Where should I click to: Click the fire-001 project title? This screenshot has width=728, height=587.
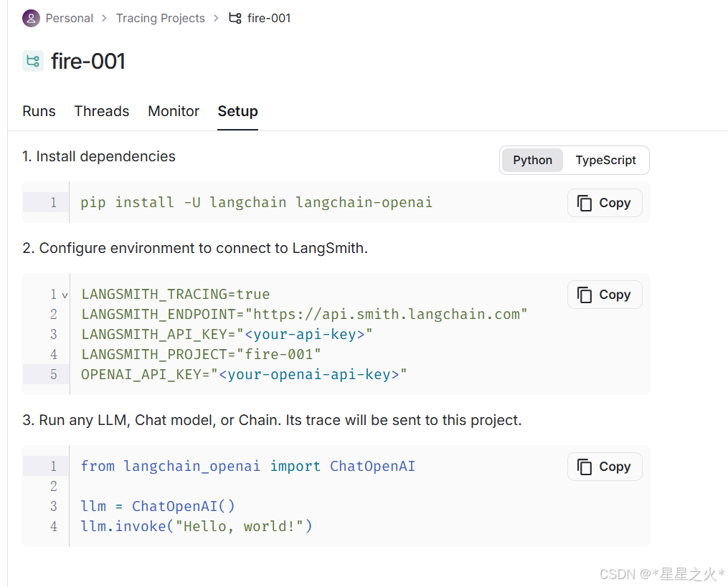tap(88, 61)
